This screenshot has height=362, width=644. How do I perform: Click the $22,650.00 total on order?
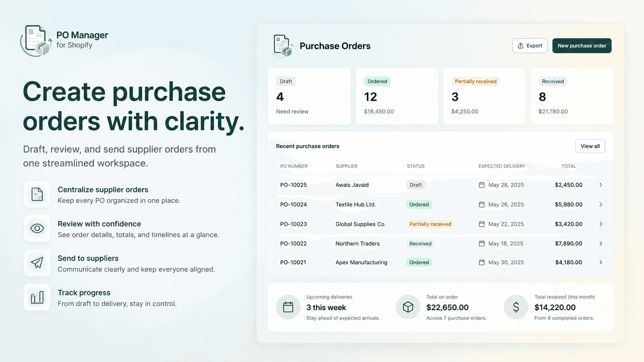447,307
